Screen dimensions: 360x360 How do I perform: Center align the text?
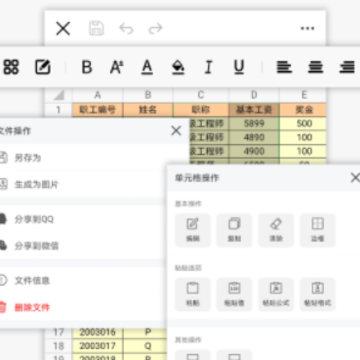[315, 67]
